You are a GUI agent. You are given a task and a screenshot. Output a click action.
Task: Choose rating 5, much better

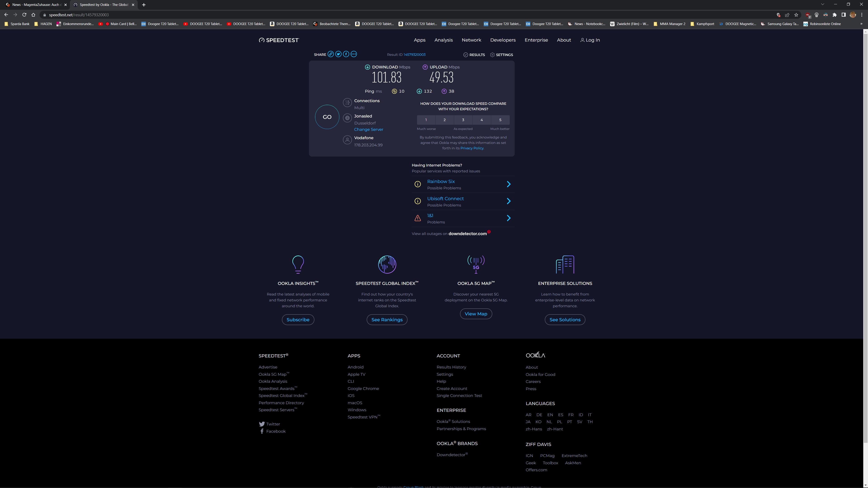pyautogui.click(x=500, y=120)
